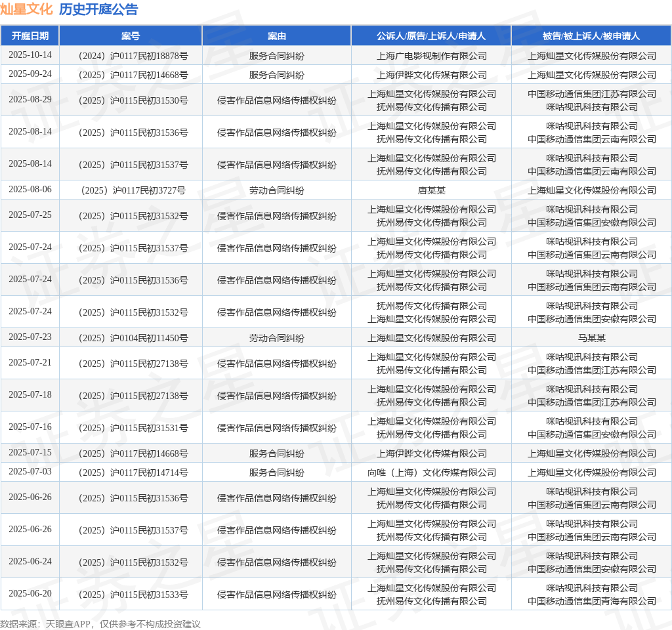This screenshot has height=630, width=672.
Task: Click 服务合同纠纷 in the 2025-10-14 row
Action: (277, 56)
